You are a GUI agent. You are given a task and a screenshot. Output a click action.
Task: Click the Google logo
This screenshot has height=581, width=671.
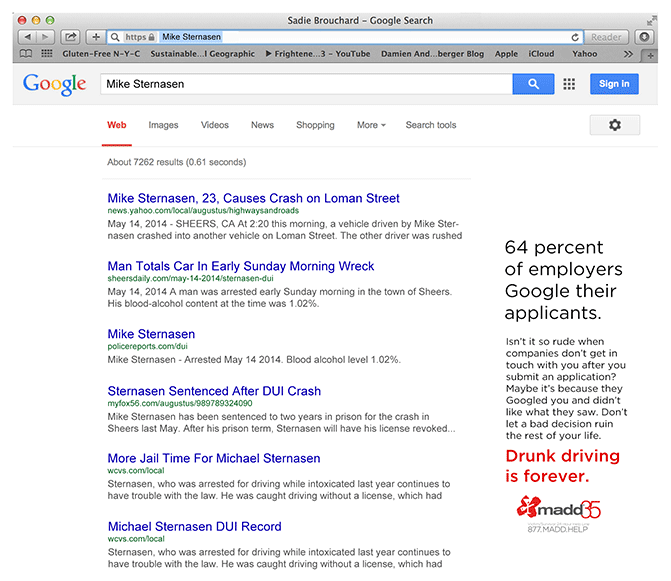(54, 84)
